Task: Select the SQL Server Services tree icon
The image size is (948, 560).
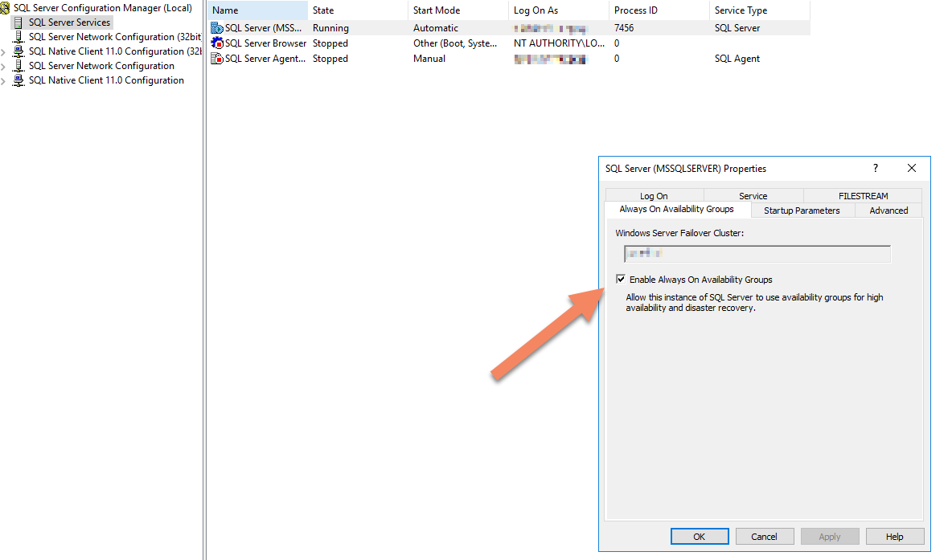Action: (x=18, y=22)
